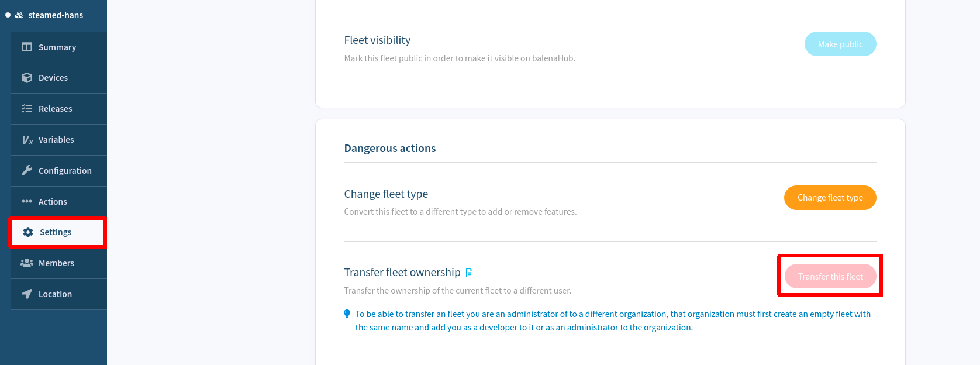Click the Fleet visibility heading
980x365 pixels.
click(377, 40)
